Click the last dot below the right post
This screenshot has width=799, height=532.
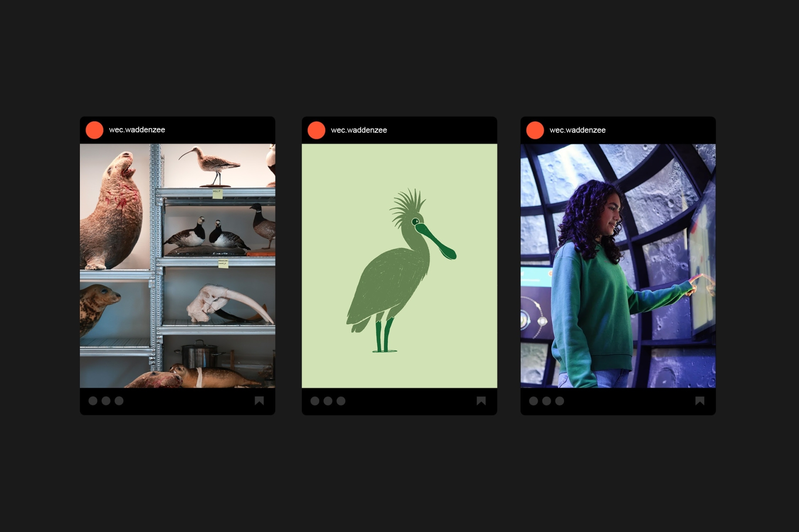coord(560,401)
